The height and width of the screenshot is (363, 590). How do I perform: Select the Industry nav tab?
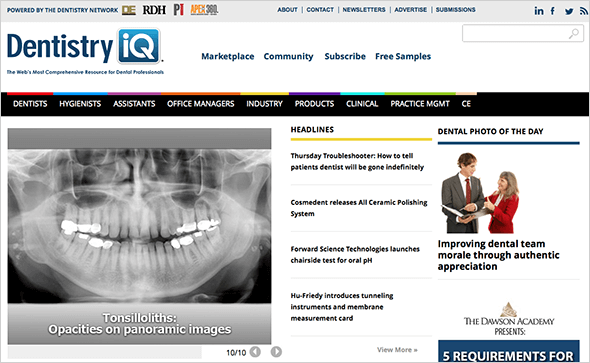coord(265,104)
